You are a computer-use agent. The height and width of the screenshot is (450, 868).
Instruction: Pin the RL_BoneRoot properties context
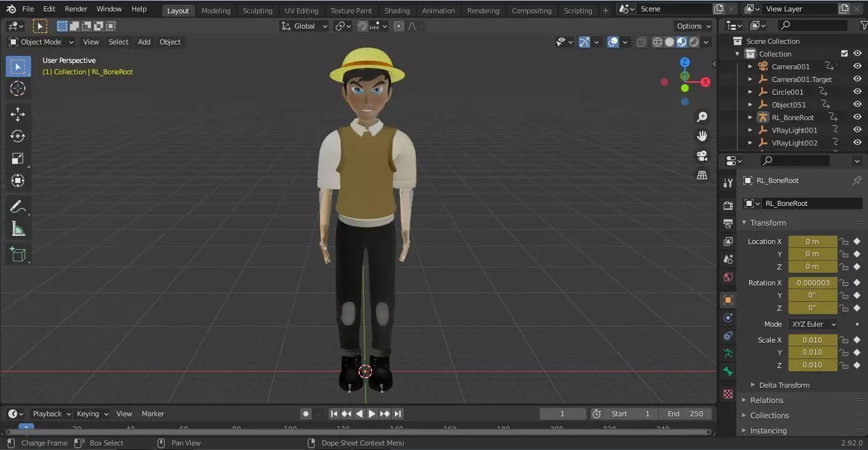pyautogui.click(x=857, y=181)
